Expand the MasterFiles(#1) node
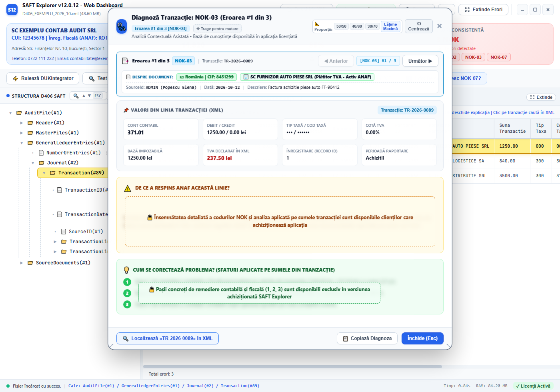Screen dimensions: 560x392 pyautogui.click(x=22, y=133)
